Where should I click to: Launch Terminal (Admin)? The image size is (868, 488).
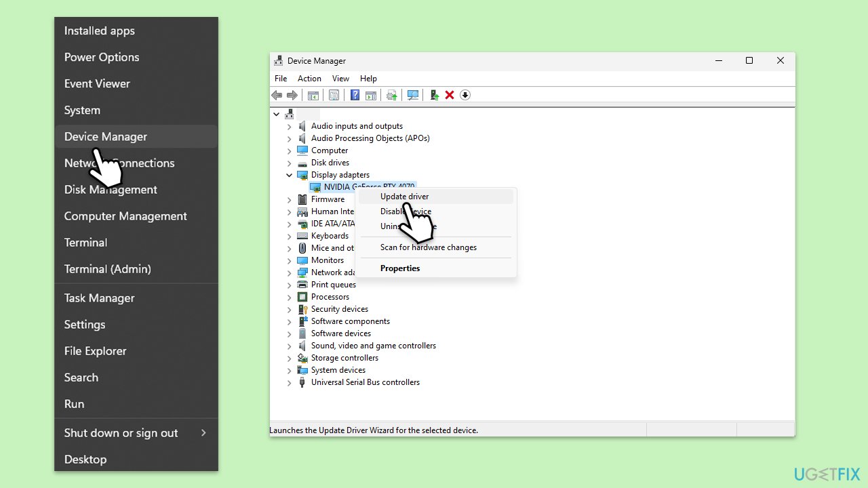136,268
